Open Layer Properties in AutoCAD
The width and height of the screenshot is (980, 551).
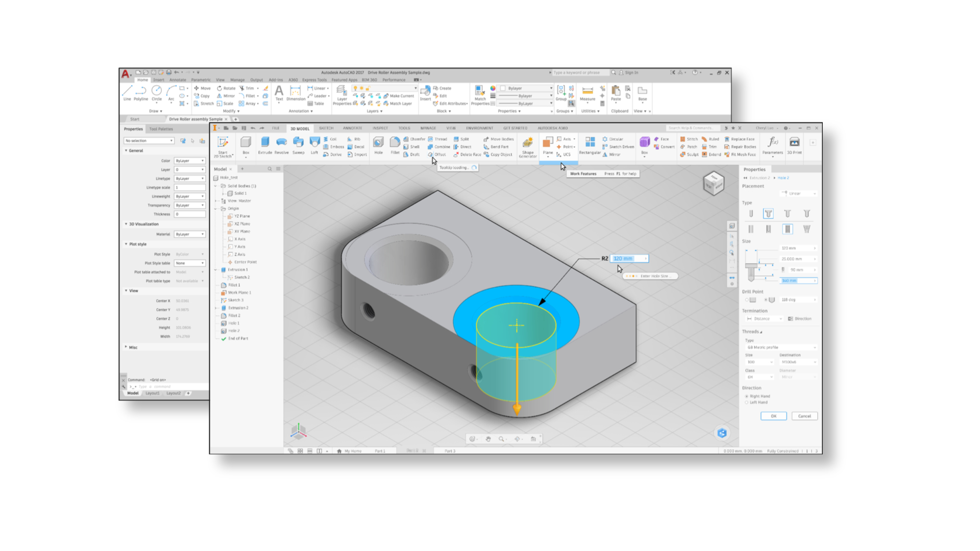[x=342, y=95]
